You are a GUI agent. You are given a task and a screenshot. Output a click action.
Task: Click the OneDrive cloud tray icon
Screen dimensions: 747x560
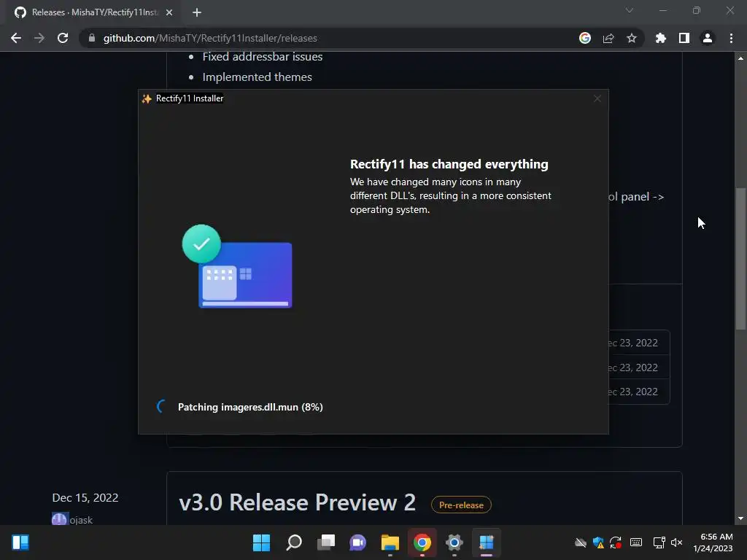pos(580,542)
